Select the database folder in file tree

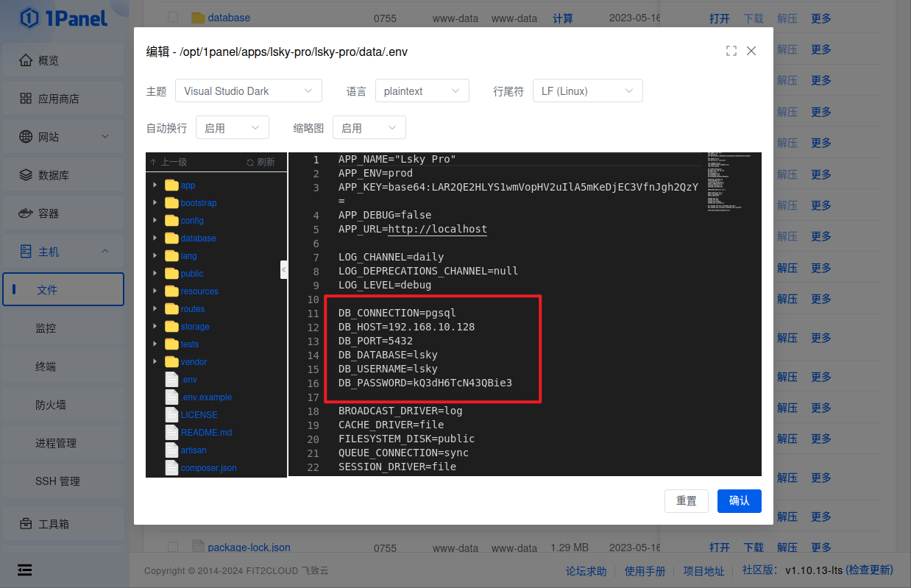(198, 238)
